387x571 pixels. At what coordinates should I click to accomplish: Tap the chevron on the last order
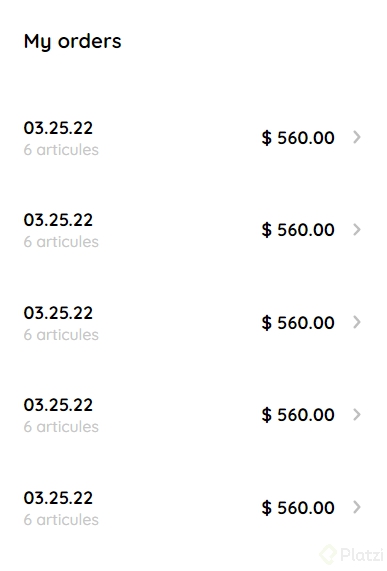357,507
